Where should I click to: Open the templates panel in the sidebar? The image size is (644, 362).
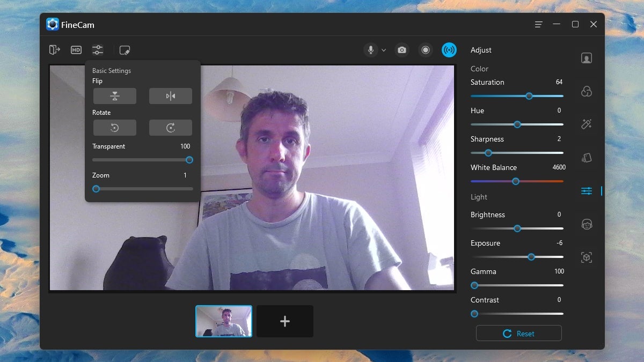586,158
